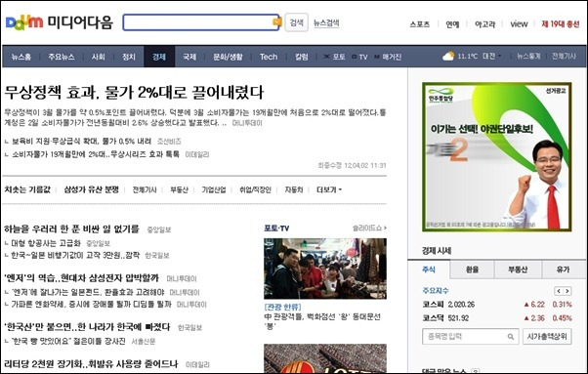
Task: Select 국제 in navigation bar
Action: 189,57
